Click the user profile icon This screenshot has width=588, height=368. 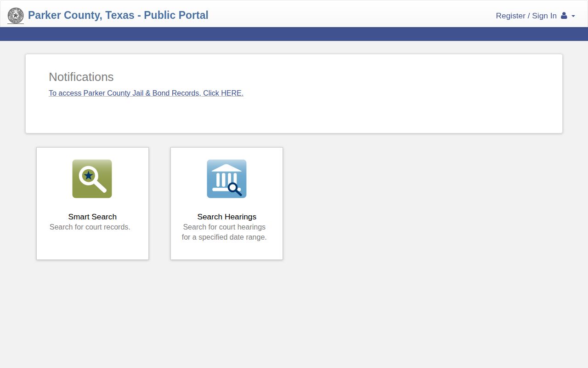click(x=564, y=16)
